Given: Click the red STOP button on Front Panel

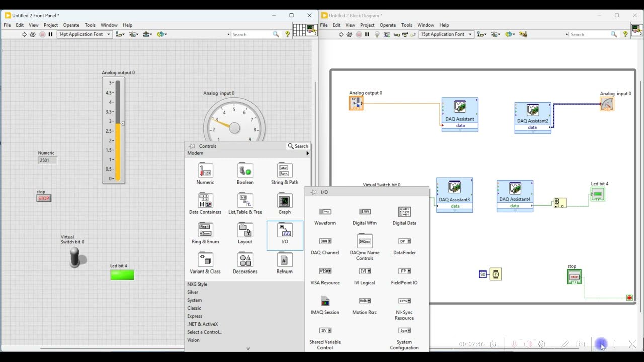Looking at the screenshot, I should tap(44, 198).
